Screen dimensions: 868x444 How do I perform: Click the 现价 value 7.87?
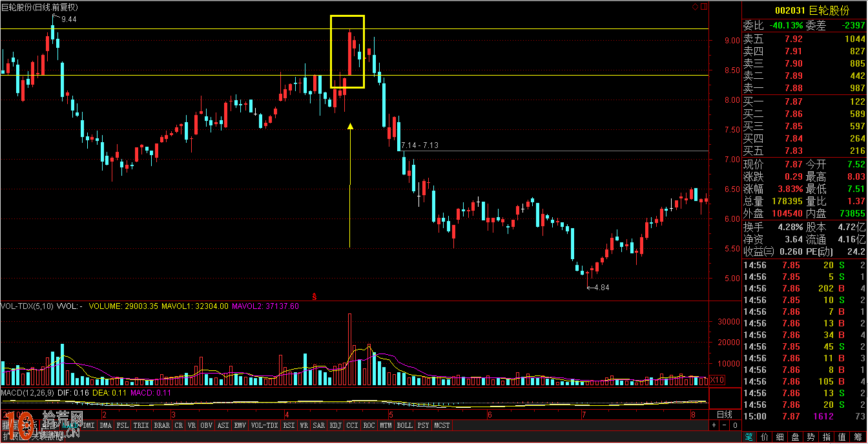tap(793, 164)
